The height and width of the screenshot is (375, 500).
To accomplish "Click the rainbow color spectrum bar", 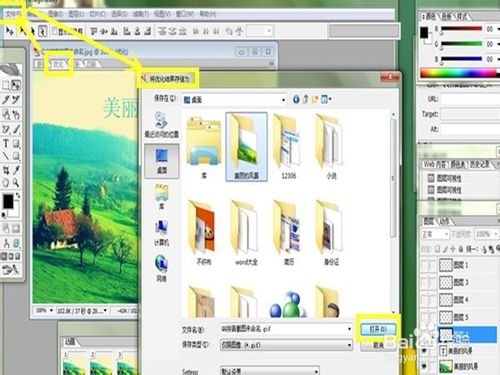I will 459,73.
